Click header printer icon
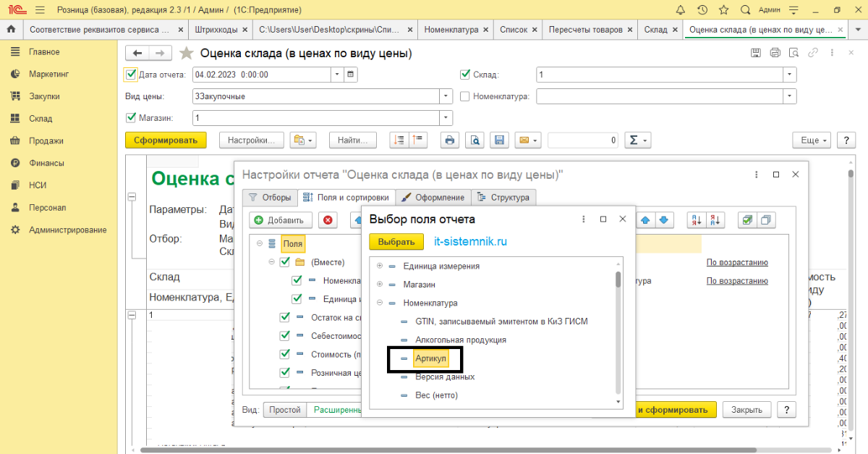Viewport: 868px width, 454px height. click(775, 53)
